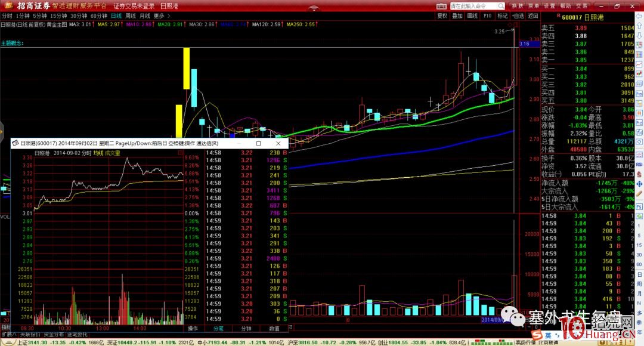The width and height of the screenshot is (644, 346).
Task: Expand the 更多 periods dropdown
Action: 162,16
